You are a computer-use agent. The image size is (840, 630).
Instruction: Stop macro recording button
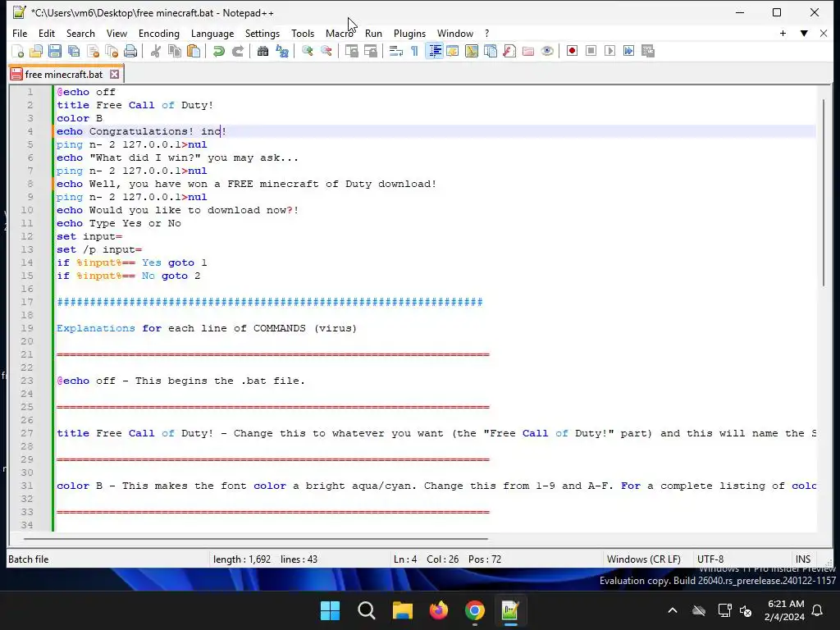point(591,51)
